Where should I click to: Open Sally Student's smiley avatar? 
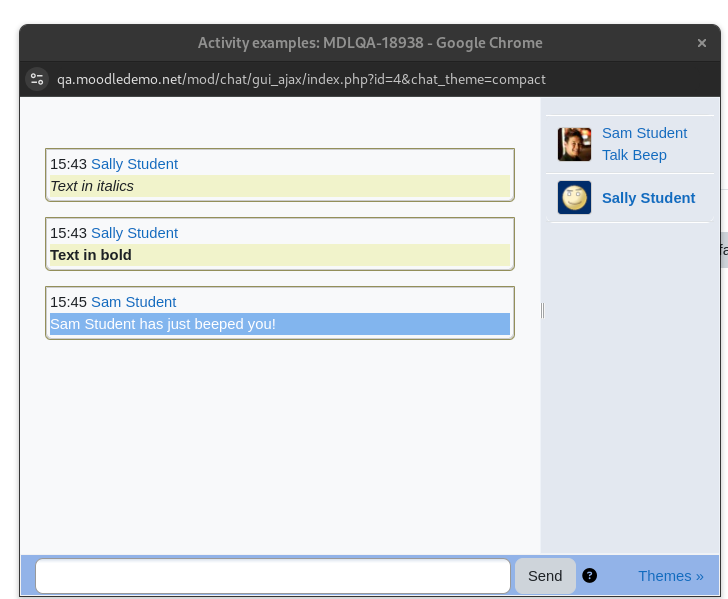574,197
